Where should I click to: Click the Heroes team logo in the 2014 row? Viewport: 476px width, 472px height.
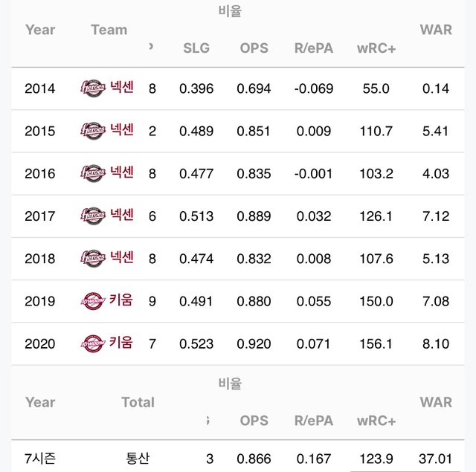pos(93,88)
